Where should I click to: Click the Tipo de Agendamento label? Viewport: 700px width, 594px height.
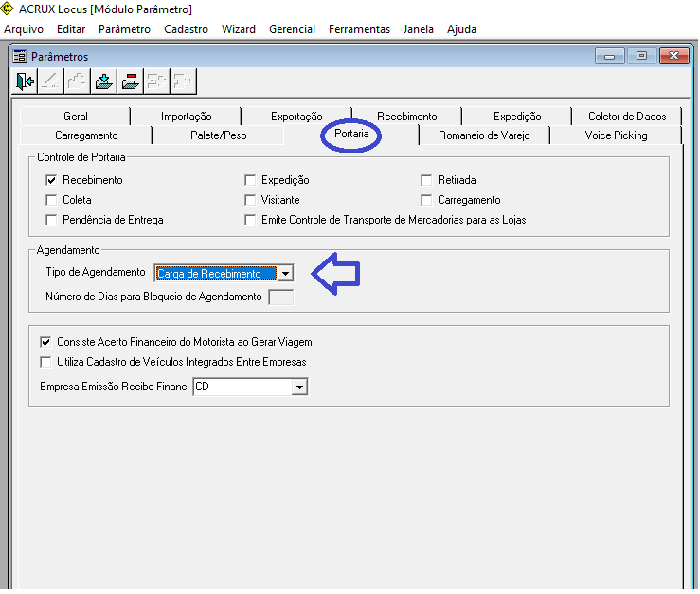[x=96, y=272]
